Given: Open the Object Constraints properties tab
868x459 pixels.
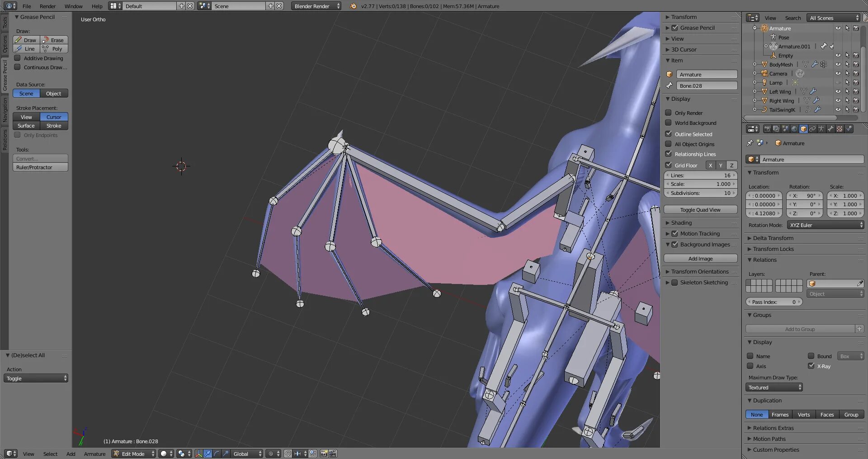Looking at the screenshot, I should click(812, 129).
